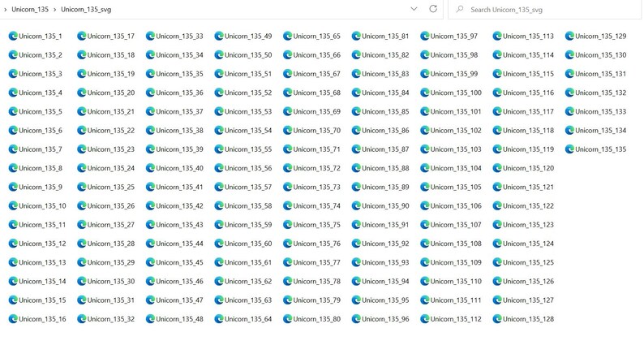This screenshot has height=341, width=644.
Task: Click the icon beside Unicorn_135_112
Action: point(425,319)
